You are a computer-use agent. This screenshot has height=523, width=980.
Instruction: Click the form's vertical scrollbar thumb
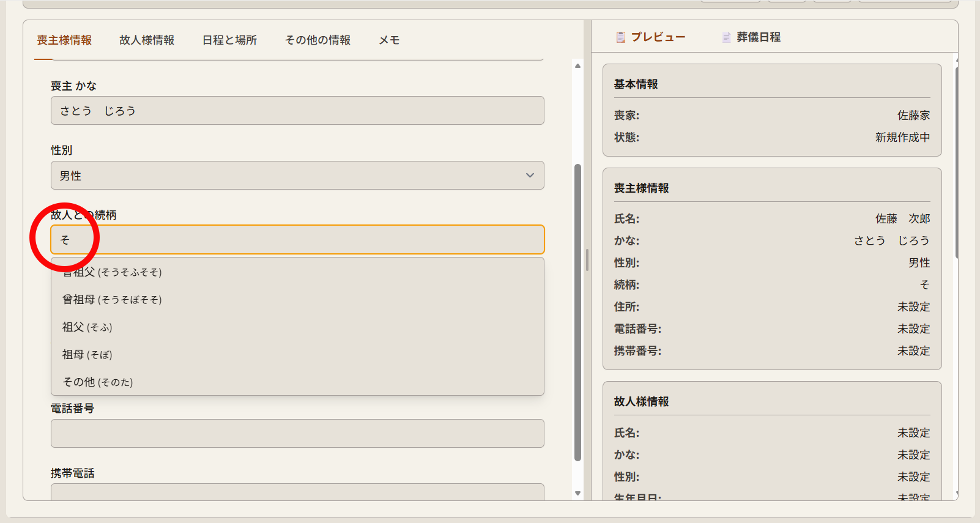point(577,312)
